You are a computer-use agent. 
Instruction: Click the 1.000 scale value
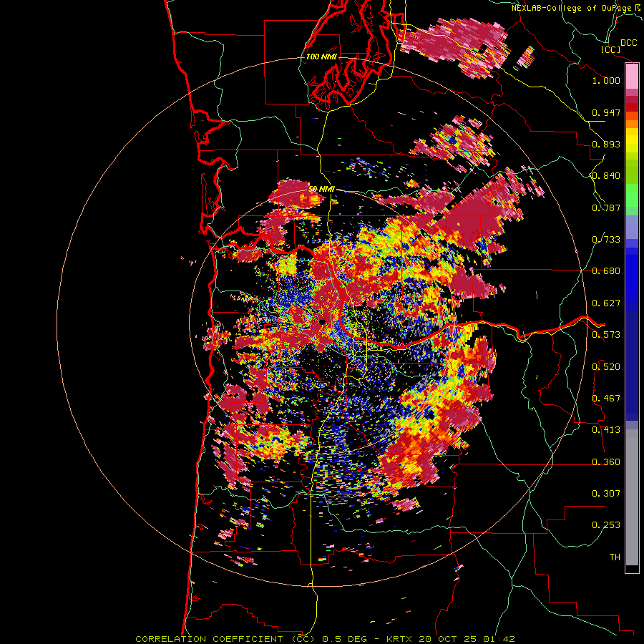pos(606,80)
